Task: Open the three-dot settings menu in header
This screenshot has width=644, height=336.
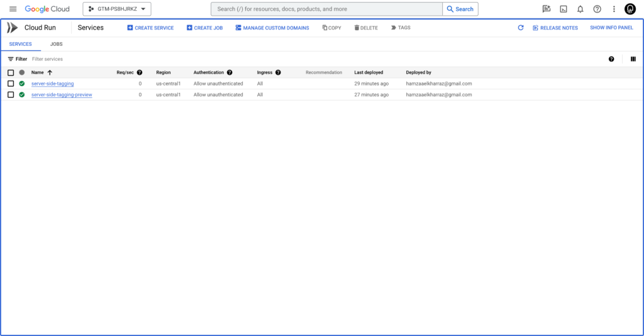Action: tap(614, 9)
